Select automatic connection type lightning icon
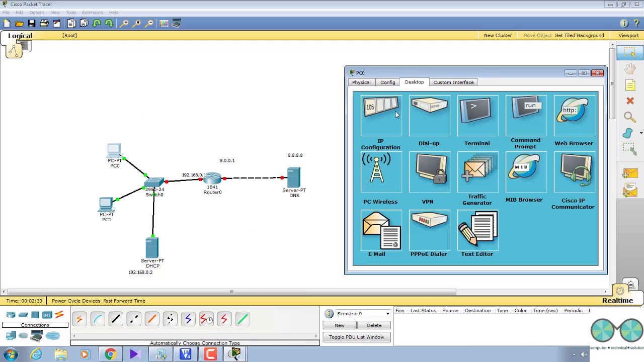Image resolution: width=644 pixels, height=362 pixels. click(x=79, y=319)
